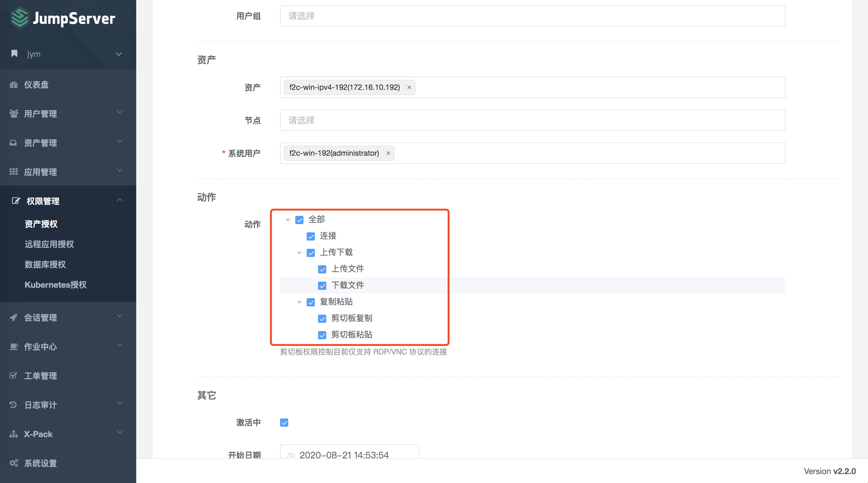Collapse the 全部 tree node arrow
868x483 pixels.
pyautogui.click(x=288, y=220)
